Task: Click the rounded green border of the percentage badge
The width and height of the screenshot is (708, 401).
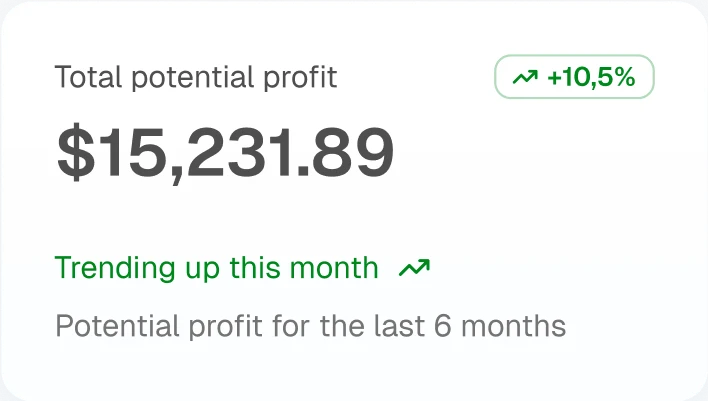Action: point(574,58)
